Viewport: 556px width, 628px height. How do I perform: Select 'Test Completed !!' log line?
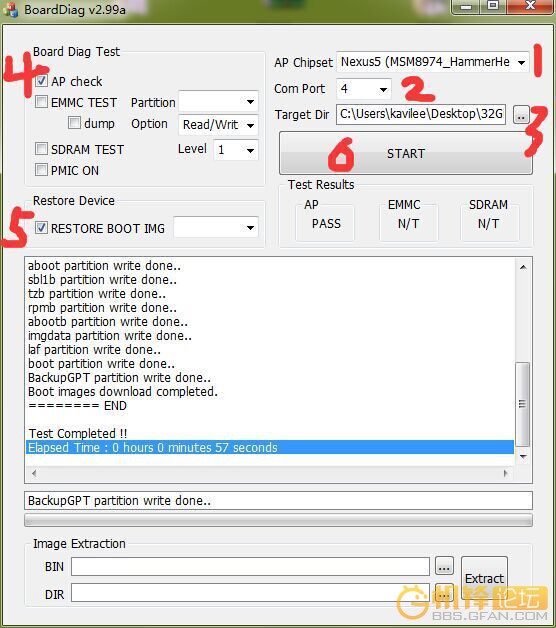coord(78,433)
